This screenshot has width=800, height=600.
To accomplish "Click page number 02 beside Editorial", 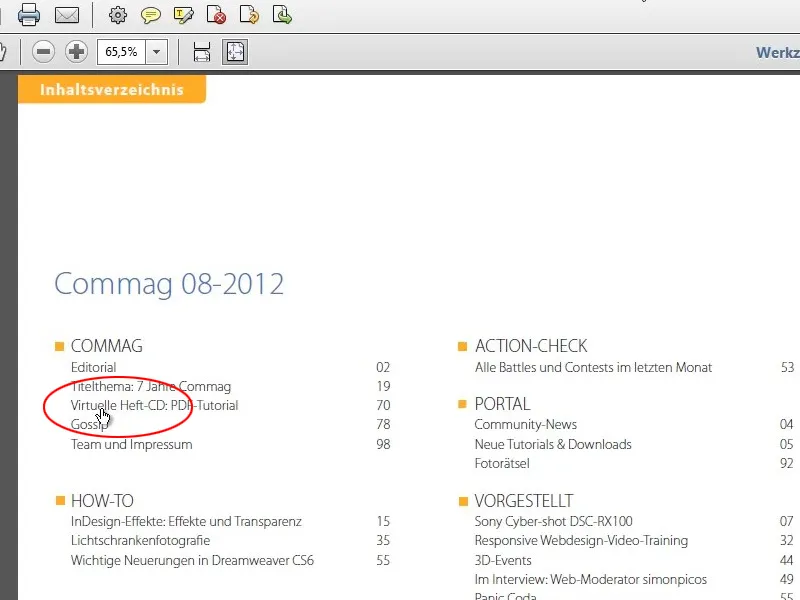I will click(383, 367).
